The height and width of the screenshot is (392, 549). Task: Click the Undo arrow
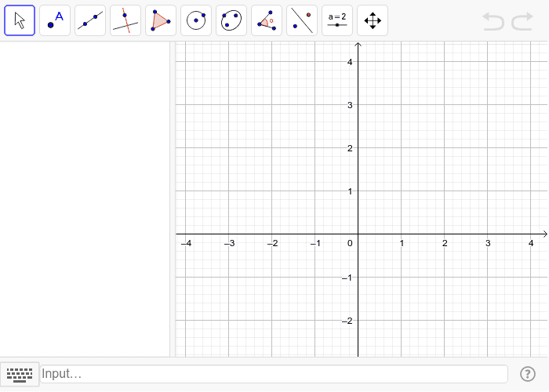click(x=493, y=21)
